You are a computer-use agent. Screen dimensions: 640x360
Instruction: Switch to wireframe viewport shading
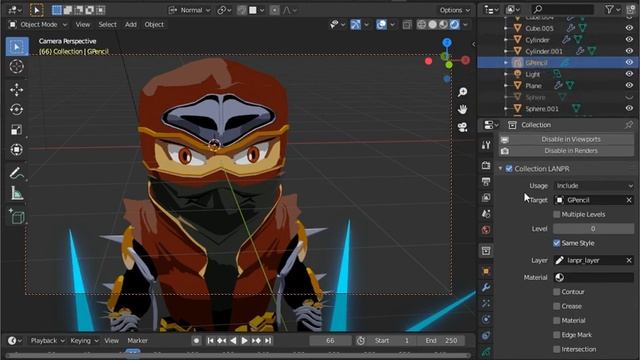pos(422,24)
